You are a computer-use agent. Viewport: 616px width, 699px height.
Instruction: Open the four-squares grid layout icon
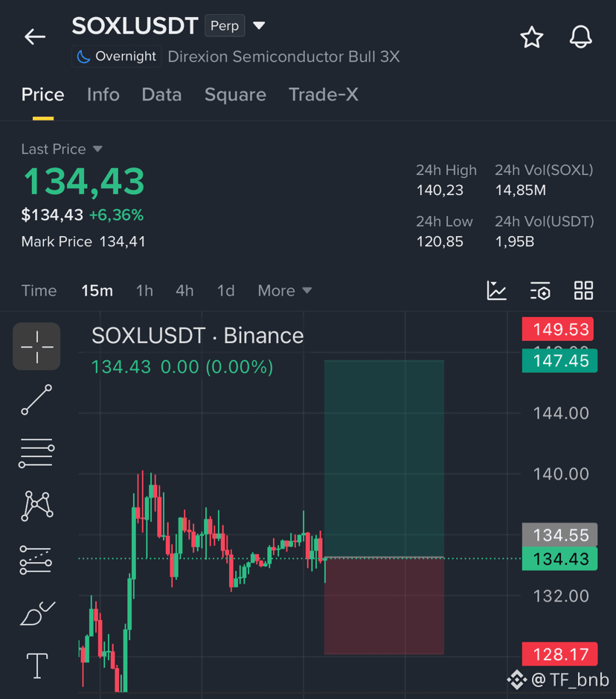click(583, 290)
